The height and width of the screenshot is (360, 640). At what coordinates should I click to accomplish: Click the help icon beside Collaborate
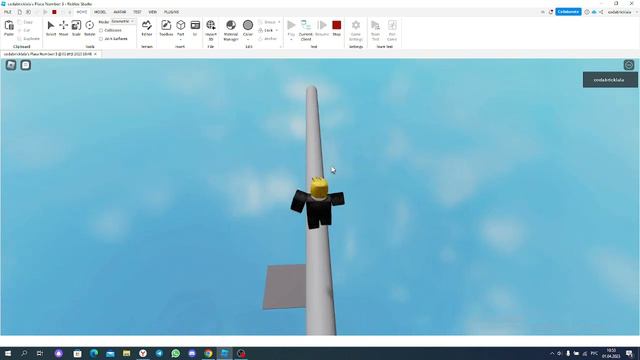[587, 12]
